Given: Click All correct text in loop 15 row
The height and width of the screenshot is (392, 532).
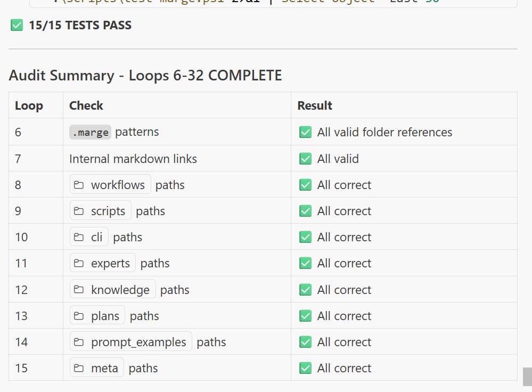Looking at the screenshot, I should click(x=345, y=368).
